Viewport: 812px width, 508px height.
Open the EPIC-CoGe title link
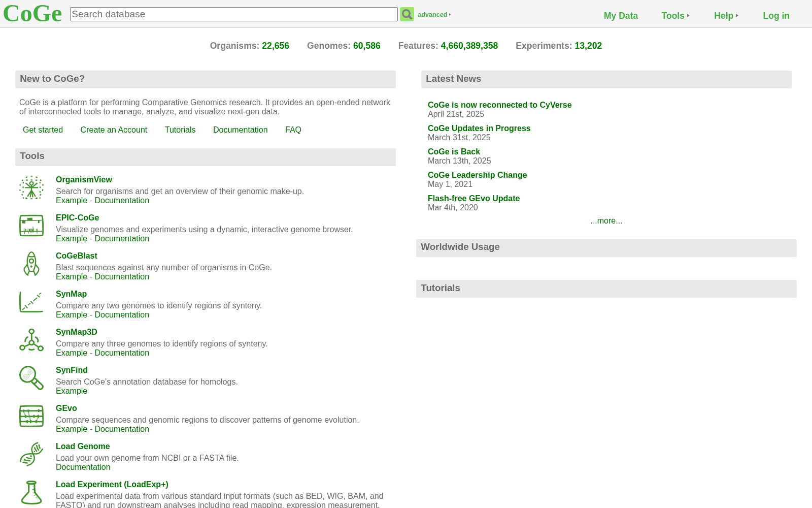click(77, 218)
